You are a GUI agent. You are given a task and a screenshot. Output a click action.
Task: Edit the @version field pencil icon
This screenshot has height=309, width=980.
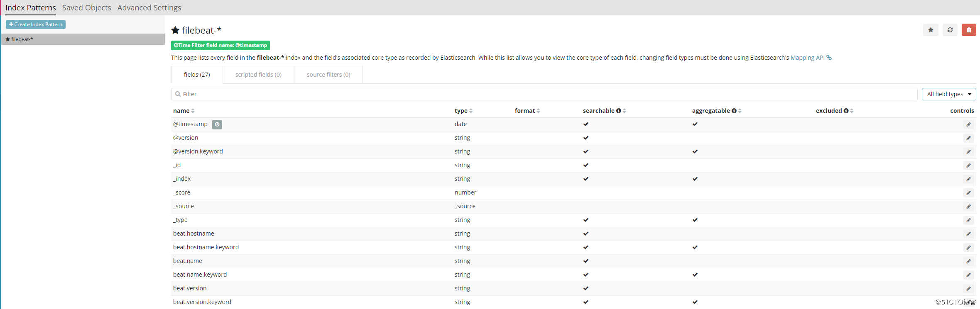click(x=968, y=138)
